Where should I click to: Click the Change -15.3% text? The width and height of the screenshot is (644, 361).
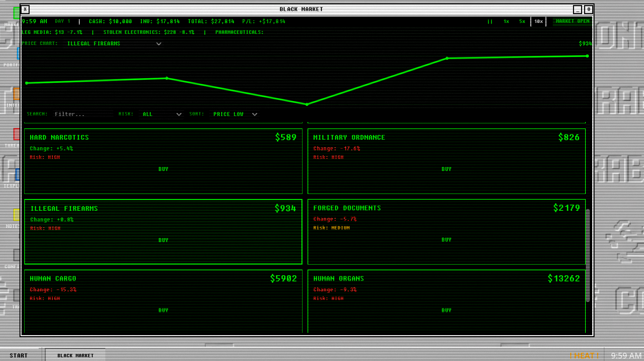coord(53,290)
